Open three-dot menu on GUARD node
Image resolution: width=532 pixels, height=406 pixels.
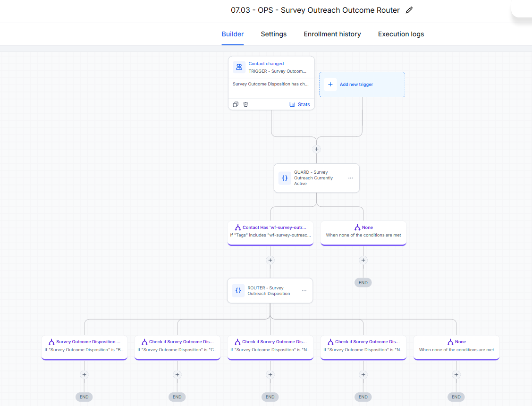click(350, 178)
